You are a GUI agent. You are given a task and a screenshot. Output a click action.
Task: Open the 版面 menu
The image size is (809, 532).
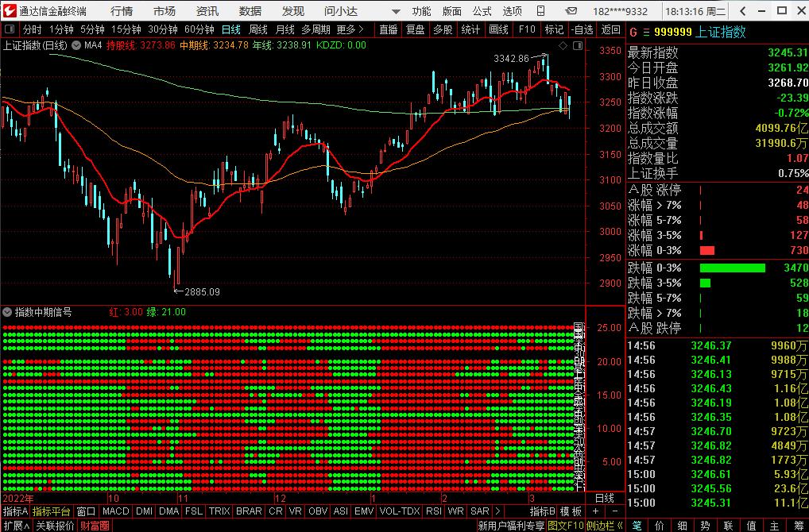pos(452,11)
